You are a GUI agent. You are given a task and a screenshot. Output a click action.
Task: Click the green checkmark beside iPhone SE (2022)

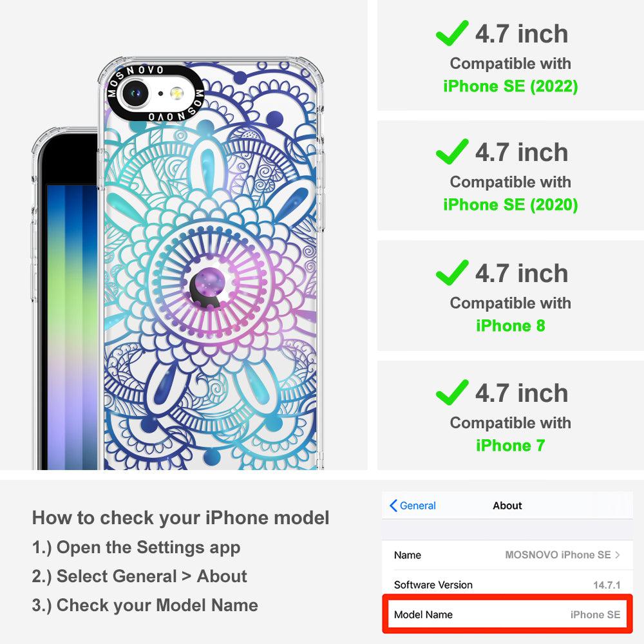click(452, 33)
